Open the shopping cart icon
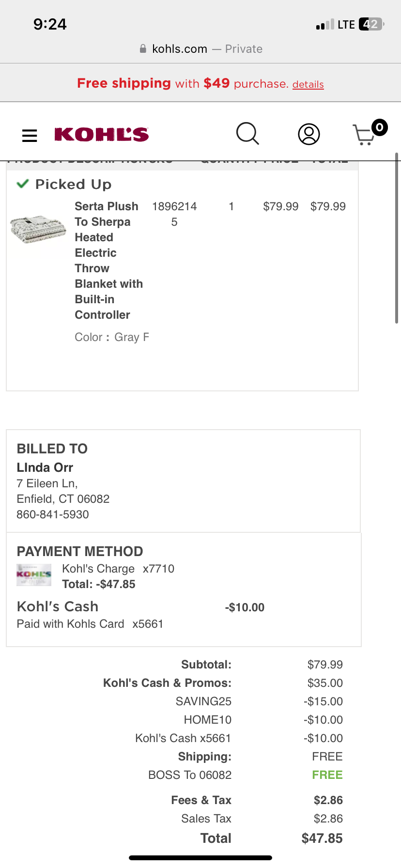The image size is (401, 868). (x=364, y=135)
